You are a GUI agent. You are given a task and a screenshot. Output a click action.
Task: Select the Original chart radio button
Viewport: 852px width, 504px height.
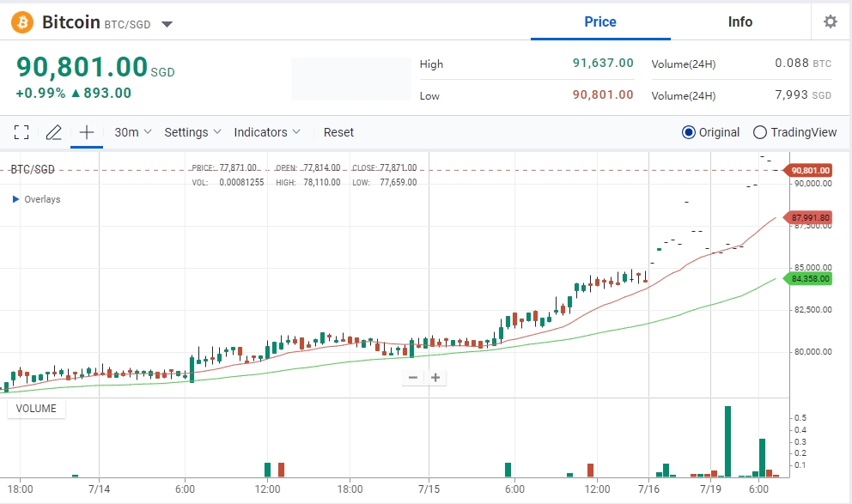(x=688, y=132)
